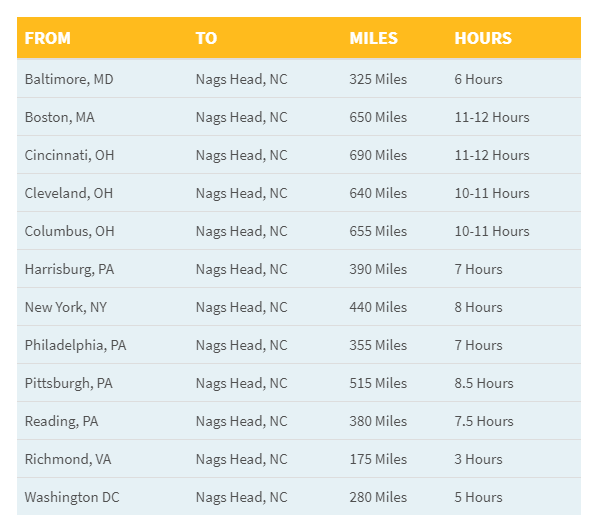Click the 440 Miles value for New York

378,307
